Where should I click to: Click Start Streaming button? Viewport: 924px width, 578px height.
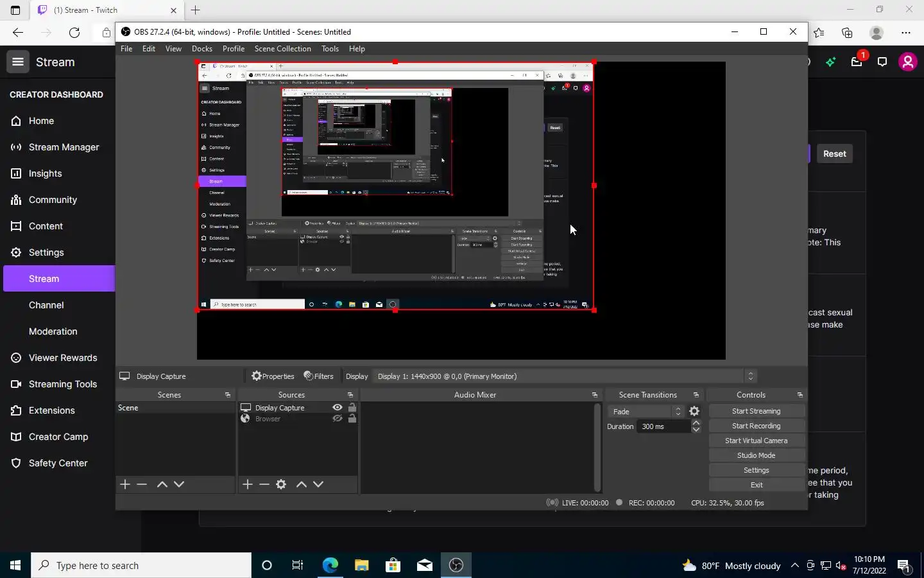tap(757, 411)
